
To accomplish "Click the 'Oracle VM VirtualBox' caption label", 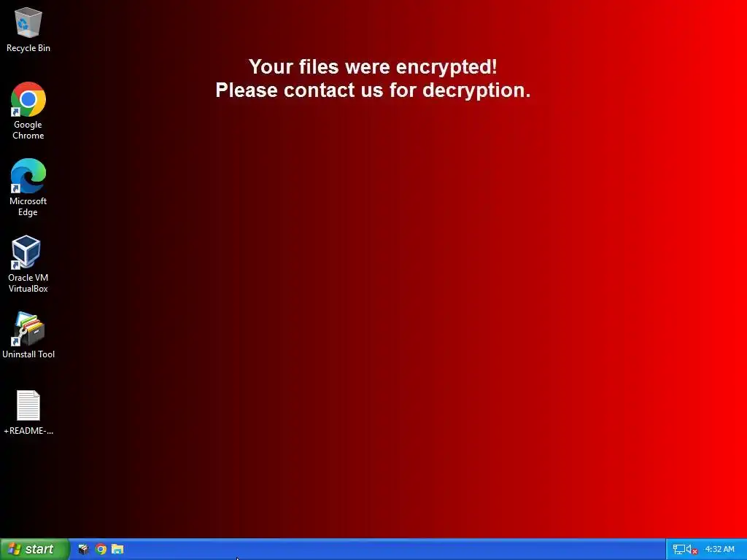I will [28, 283].
